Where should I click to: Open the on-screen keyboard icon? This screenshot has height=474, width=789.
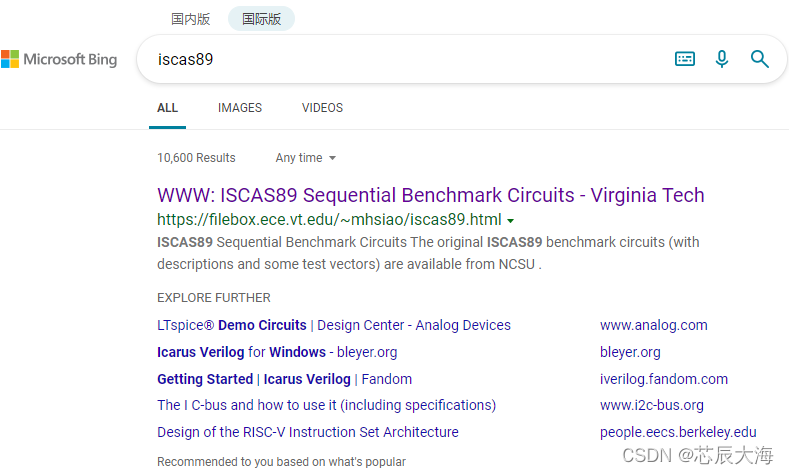[x=685, y=59]
